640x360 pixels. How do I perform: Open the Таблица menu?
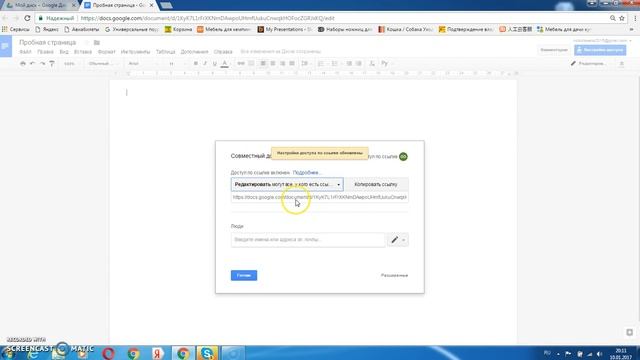point(165,52)
